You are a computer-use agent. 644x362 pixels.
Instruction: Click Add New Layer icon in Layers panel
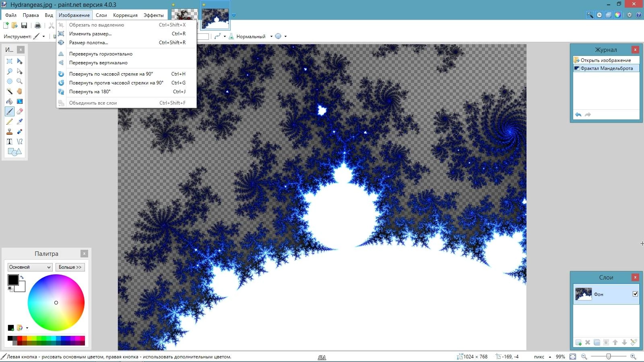pos(578,343)
